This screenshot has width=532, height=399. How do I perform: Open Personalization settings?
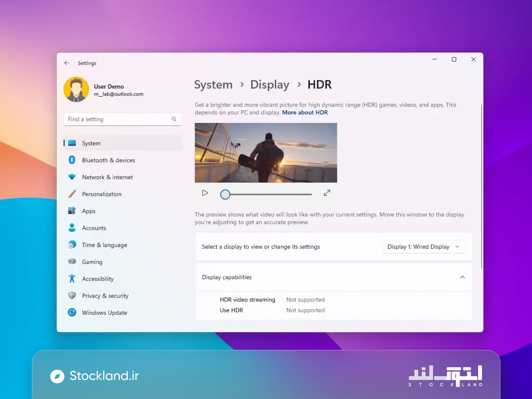[123, 194]
